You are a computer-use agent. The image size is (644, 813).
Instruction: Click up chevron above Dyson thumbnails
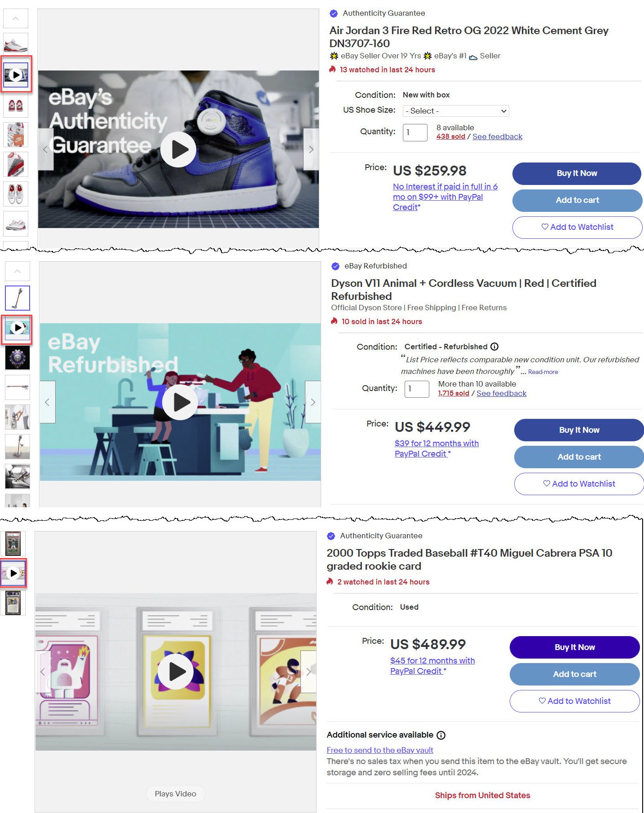click(x=18, y=271)
